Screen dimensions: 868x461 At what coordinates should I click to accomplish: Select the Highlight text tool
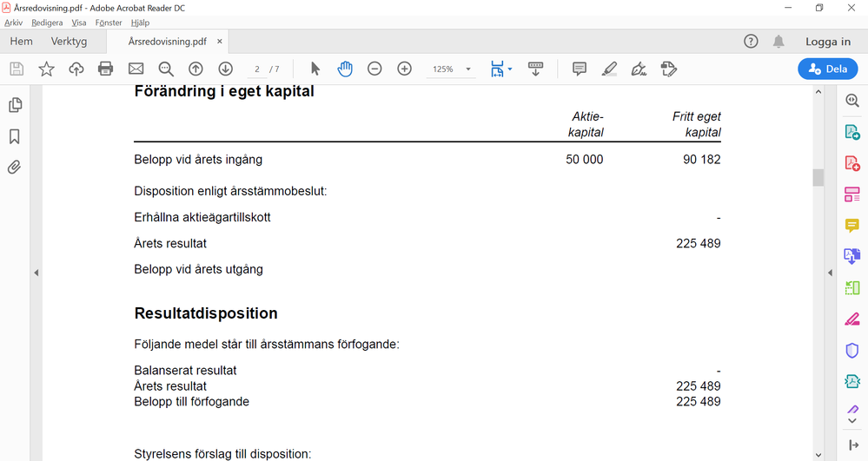(x=609, y=69)
